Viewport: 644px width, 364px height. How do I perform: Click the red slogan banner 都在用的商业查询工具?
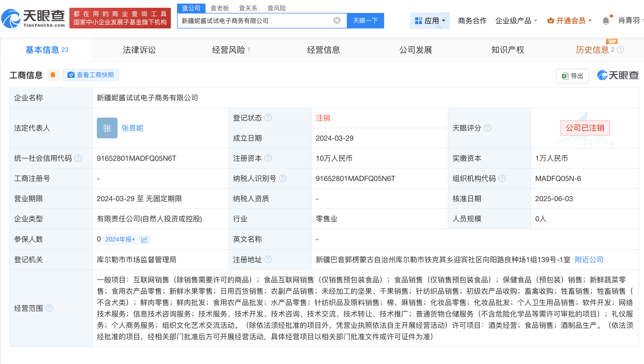[120, 18]
